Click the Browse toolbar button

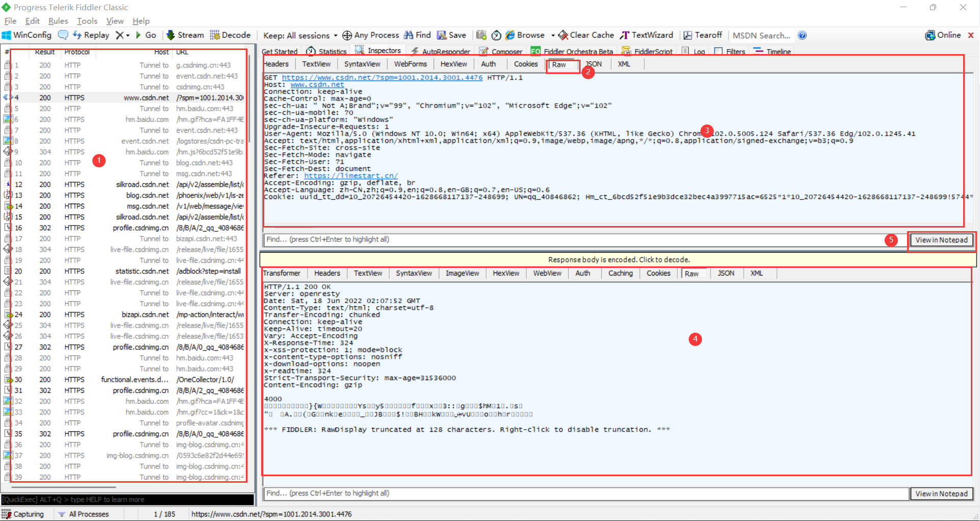525,35
